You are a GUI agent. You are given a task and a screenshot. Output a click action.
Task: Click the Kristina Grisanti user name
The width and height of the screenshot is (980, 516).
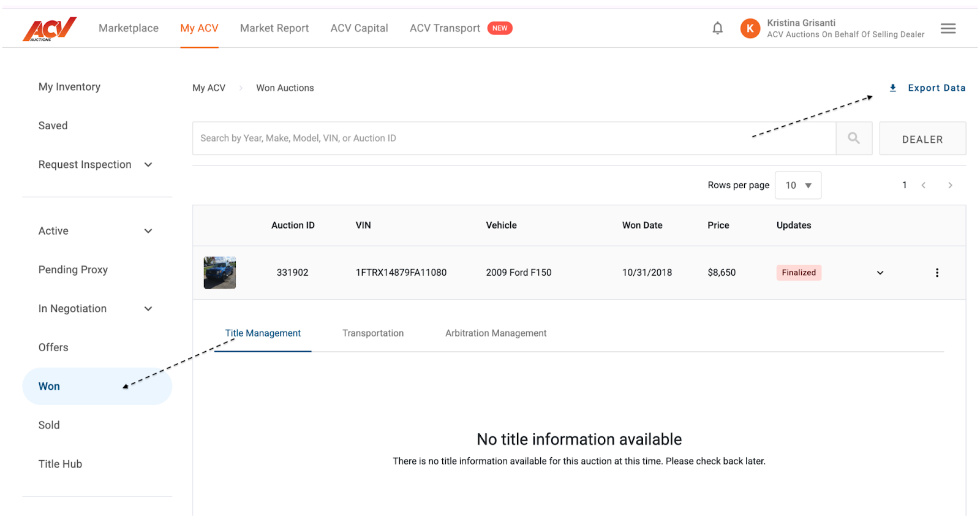[x=801, y=23]
